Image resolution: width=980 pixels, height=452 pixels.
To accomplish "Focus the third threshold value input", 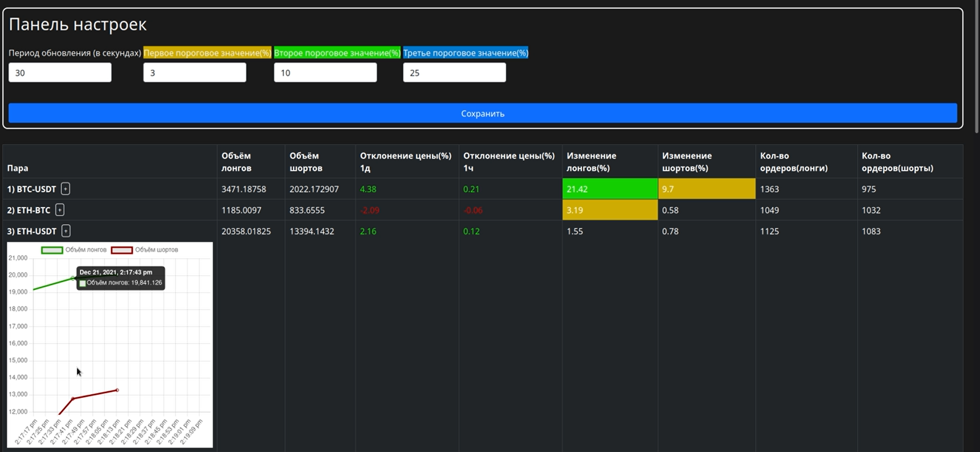I will pos(454,73).
